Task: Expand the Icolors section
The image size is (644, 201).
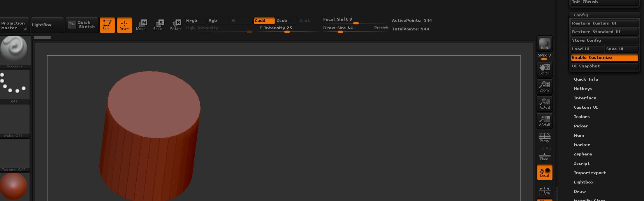Action: click(582, 117)
